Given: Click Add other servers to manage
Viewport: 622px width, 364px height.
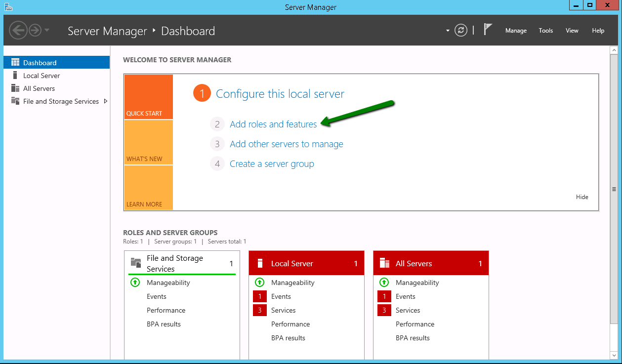Looking at the screenshot, I should 287,144.
